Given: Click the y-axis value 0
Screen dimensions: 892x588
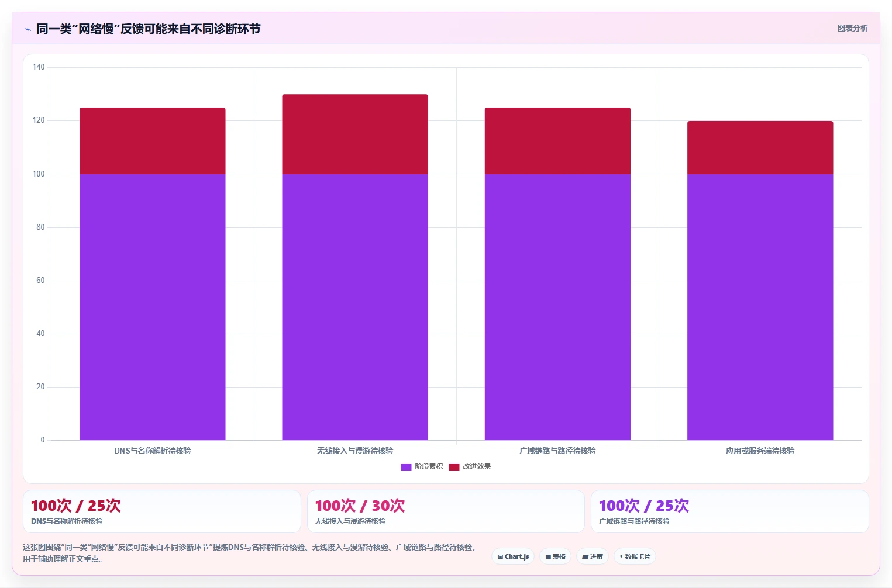Looking at the screenshot, I should pos(43,440).
